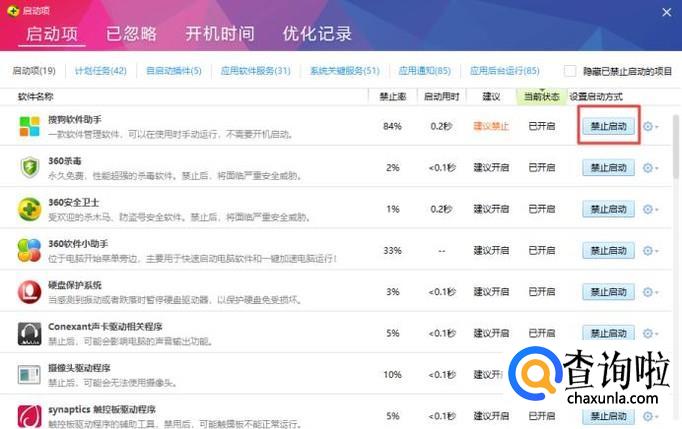Click 禁止启动 for 360杀毒
Screen dimensions: 682x429
tap(608, 168)
